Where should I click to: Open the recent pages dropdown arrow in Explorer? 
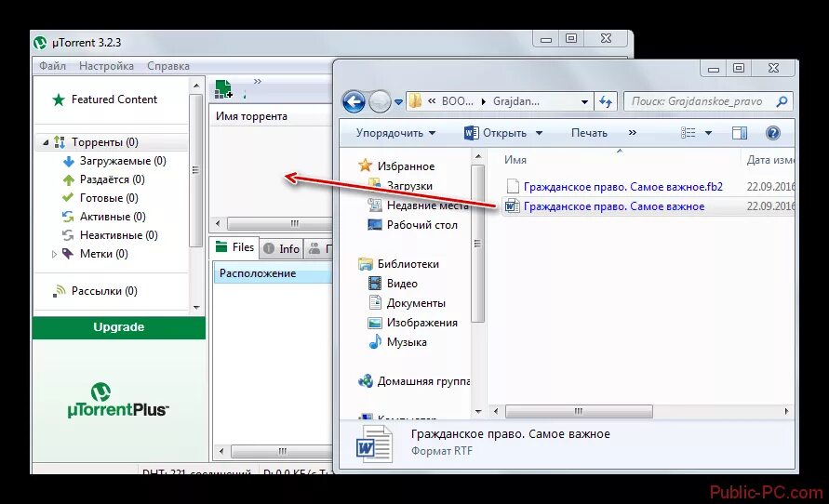point(398,101)
